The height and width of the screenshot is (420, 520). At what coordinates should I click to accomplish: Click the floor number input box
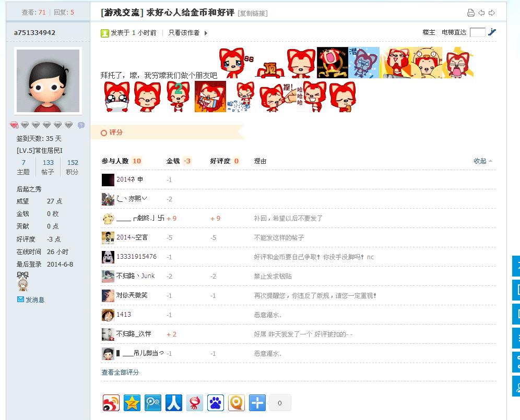pyautogui.click(x=478, y=32)
